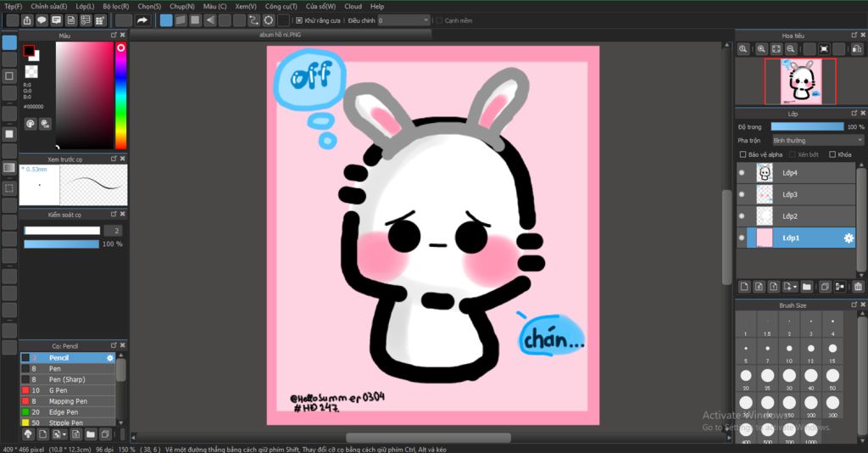Select the curve snap icon
868x453 pixels.
(x=253, y=20)
